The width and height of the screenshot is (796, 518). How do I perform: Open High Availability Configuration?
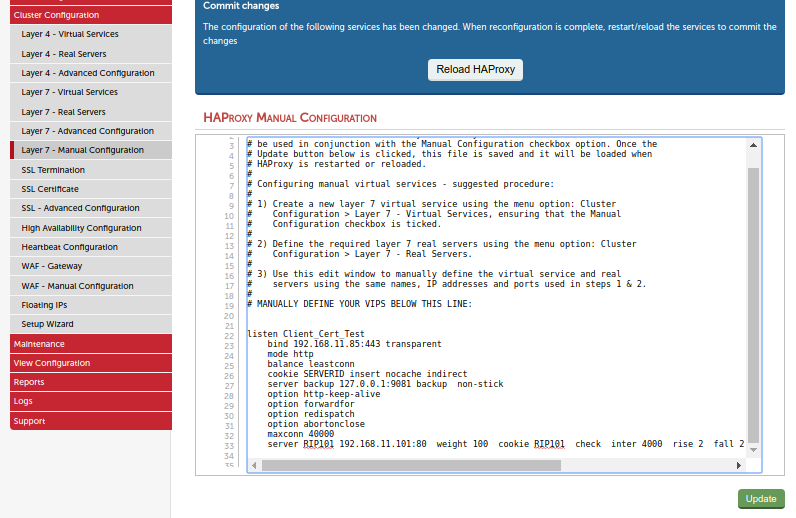[91, 228]
